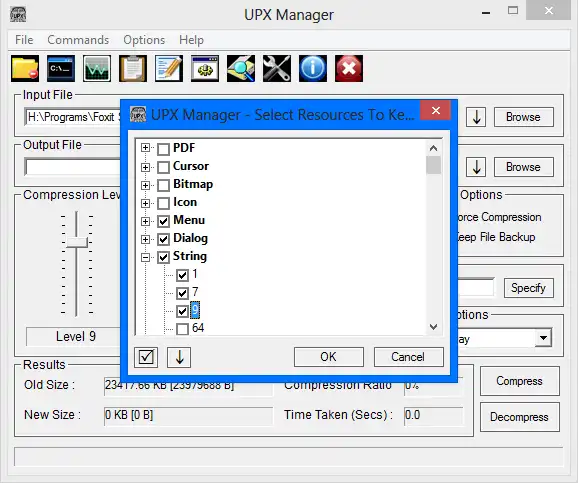
Task: Click the folder icon in the toolbar
Action: coord(25,69)
